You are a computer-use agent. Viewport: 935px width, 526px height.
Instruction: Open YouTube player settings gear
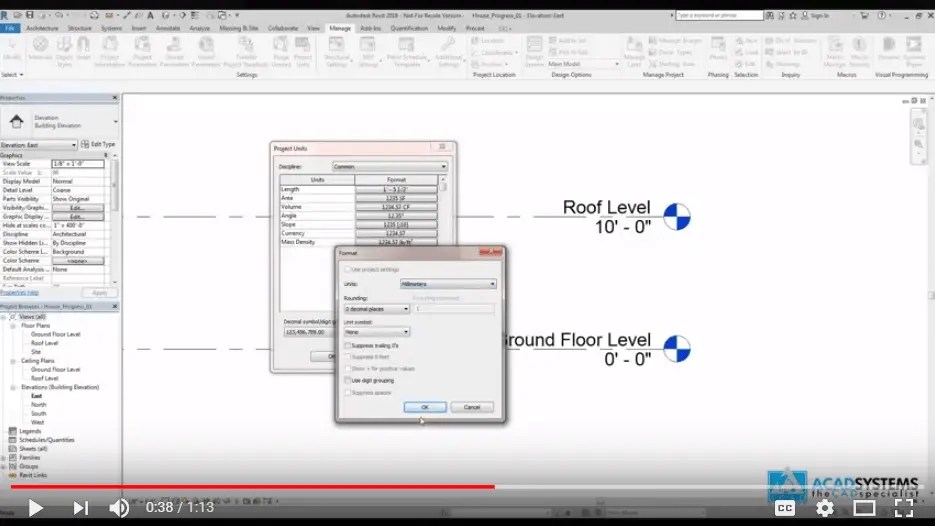coord(825,508)
